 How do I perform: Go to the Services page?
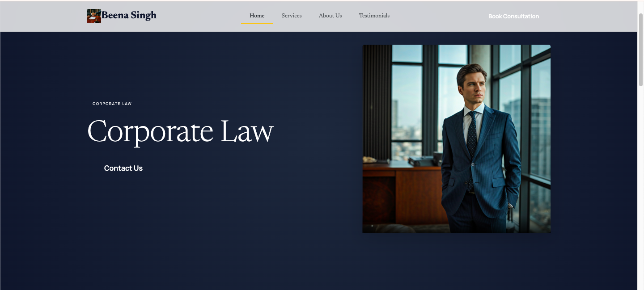292,16
